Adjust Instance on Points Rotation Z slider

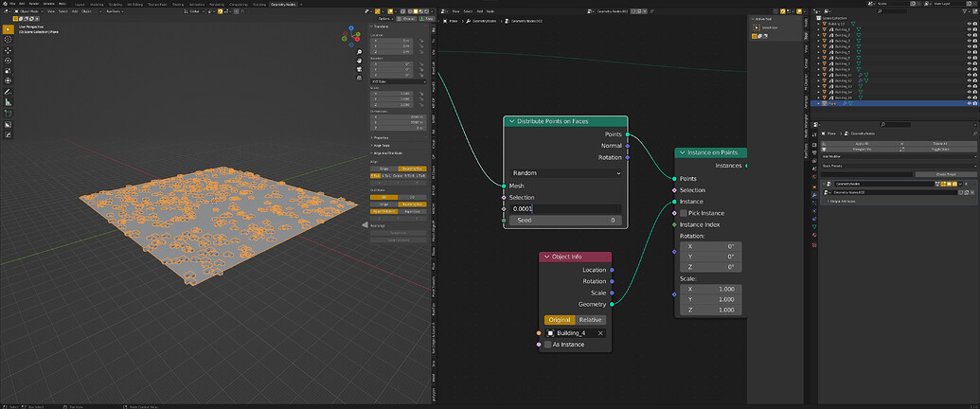coord(711,267)
